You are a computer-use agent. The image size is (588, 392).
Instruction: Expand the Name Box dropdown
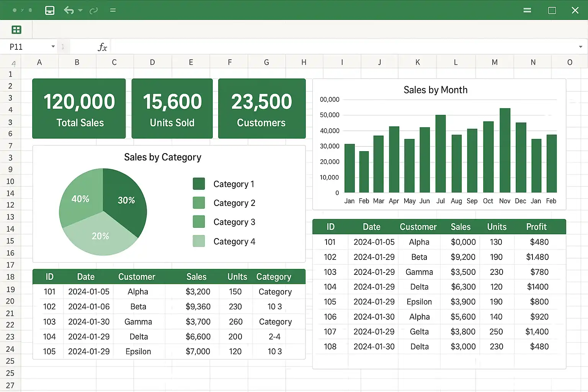point(53,47)
